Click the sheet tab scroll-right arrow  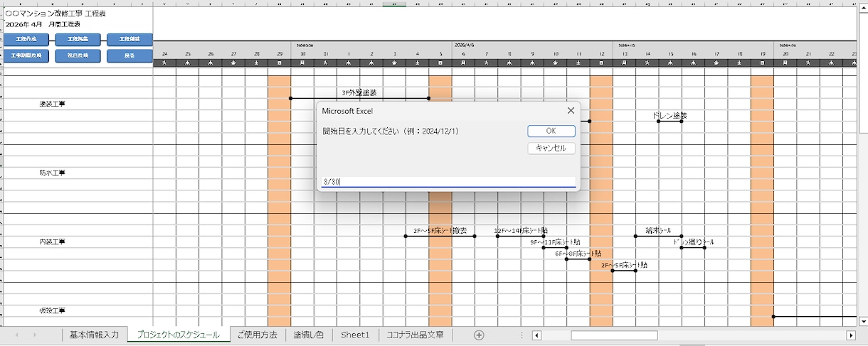pos(35,335)
